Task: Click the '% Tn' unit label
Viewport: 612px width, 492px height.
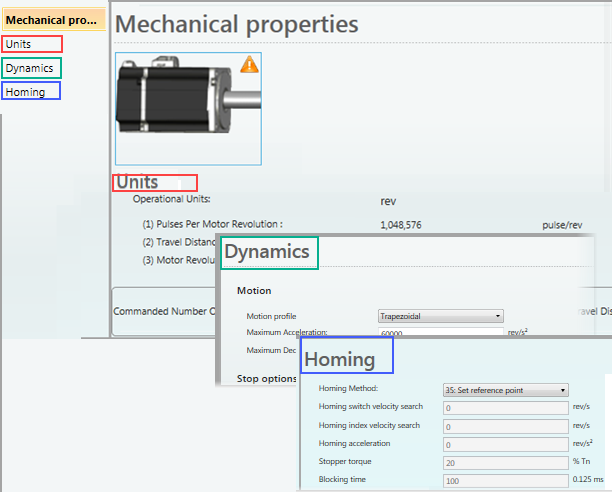Action: click(x=582, y=461)
